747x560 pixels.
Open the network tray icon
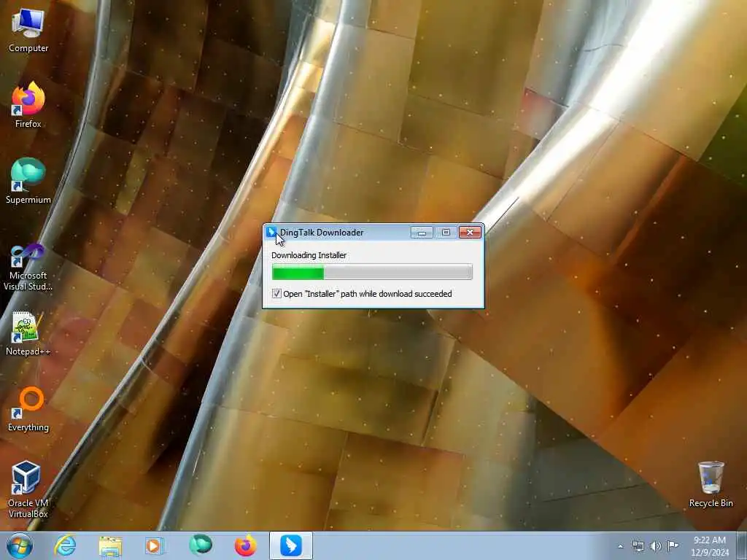click(x=638, y=546)
